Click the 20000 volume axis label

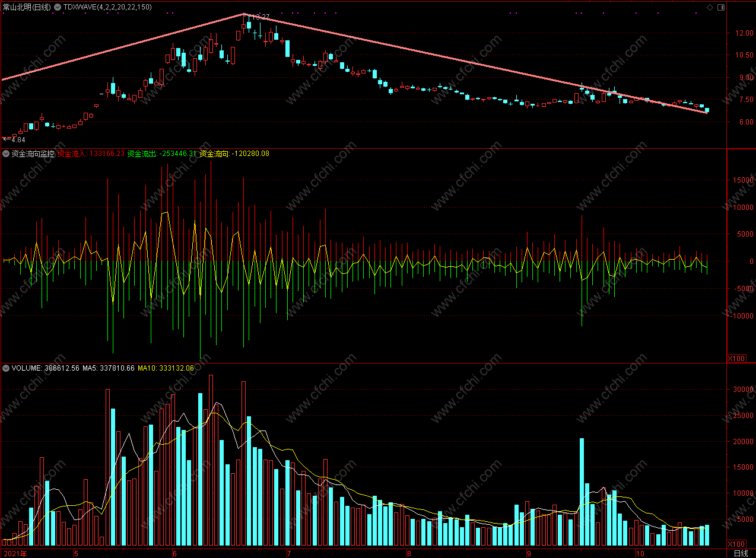[x=744, y=442]
